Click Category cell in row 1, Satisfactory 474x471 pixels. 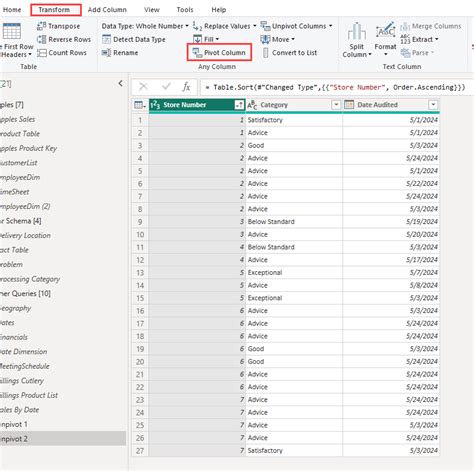click(294, 120)
